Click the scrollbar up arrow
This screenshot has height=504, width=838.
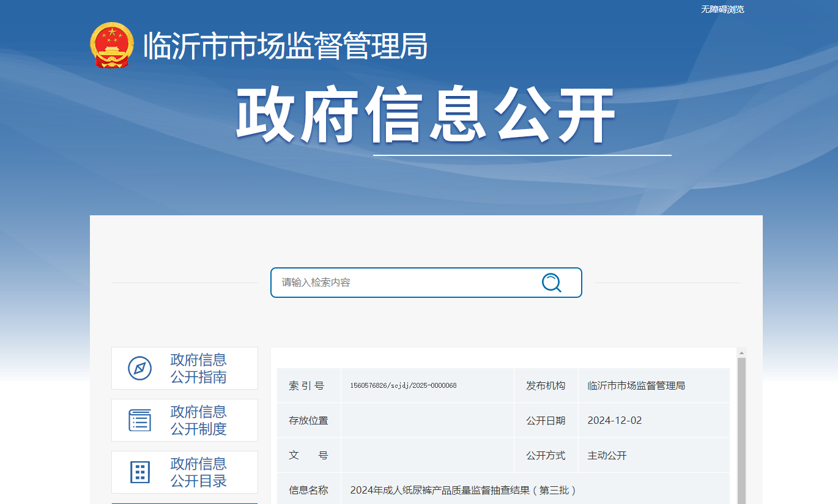[x=742, y=353]
